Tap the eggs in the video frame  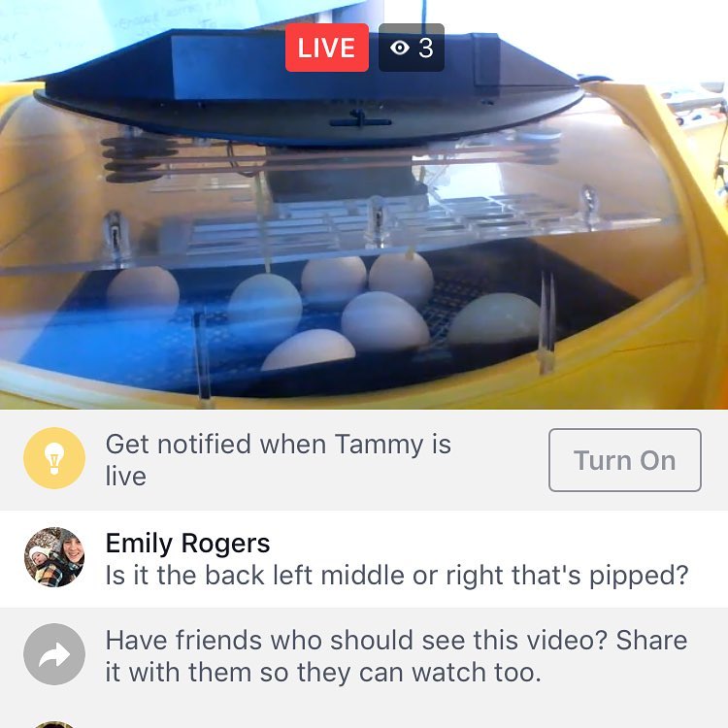(325, 311)
